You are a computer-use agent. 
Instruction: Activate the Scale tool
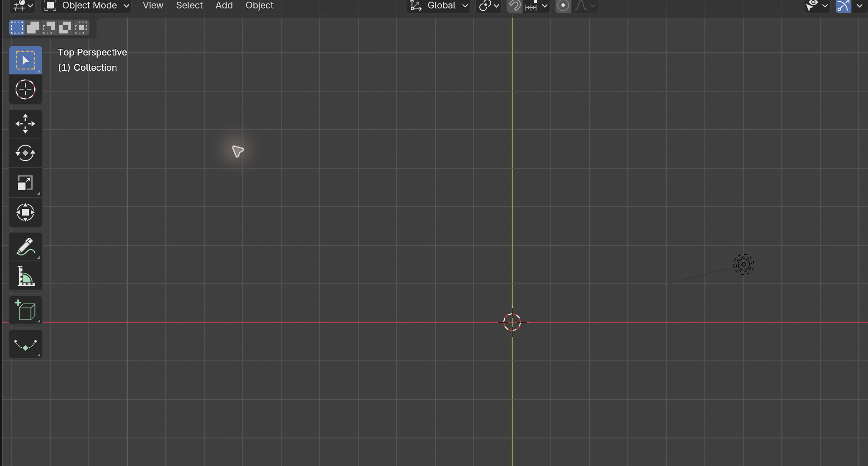(25, 183)
